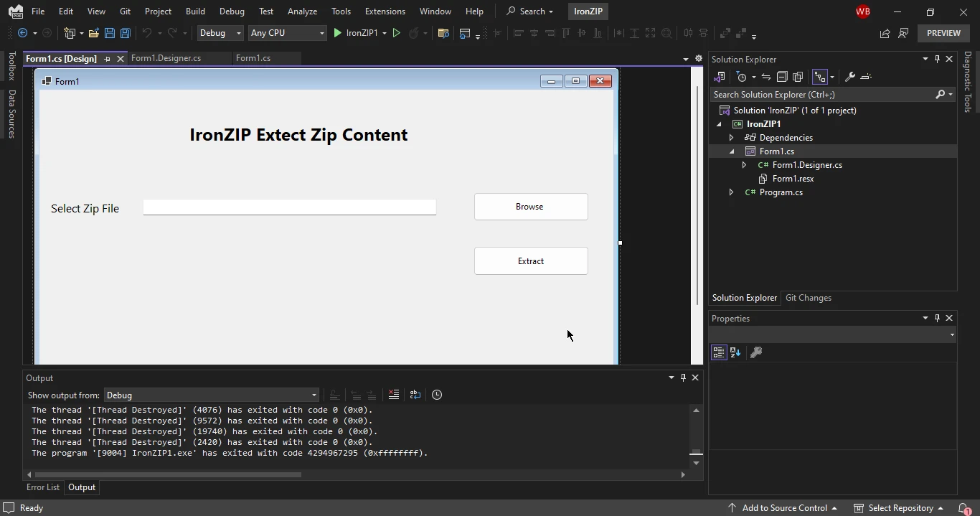
Task: Expand the Dependencies node in Solution Explorer
Action: tap(731, 138)
